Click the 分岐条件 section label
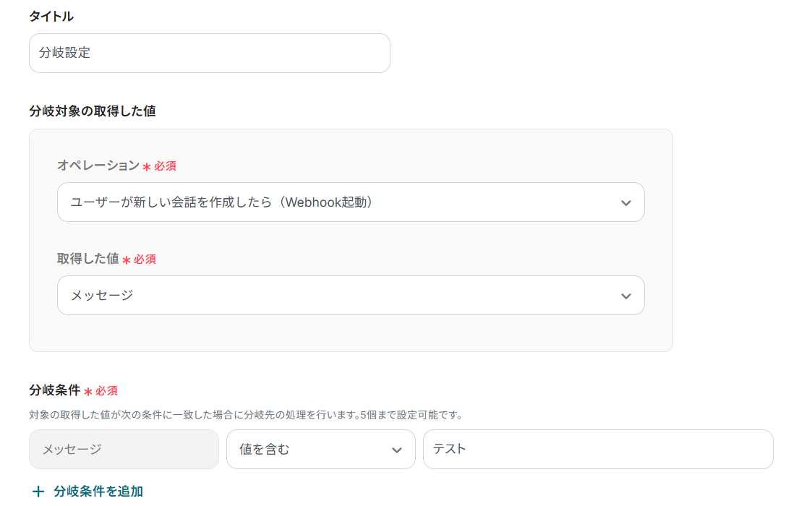This screenshot has height=506, width=812. click(54, 390)
